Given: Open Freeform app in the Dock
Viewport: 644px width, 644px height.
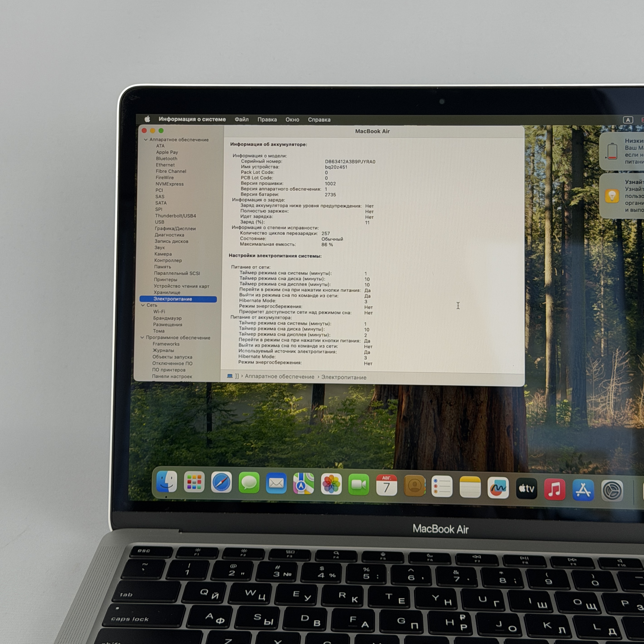Looking at the screenshot, I should click(x=498, y=488).
